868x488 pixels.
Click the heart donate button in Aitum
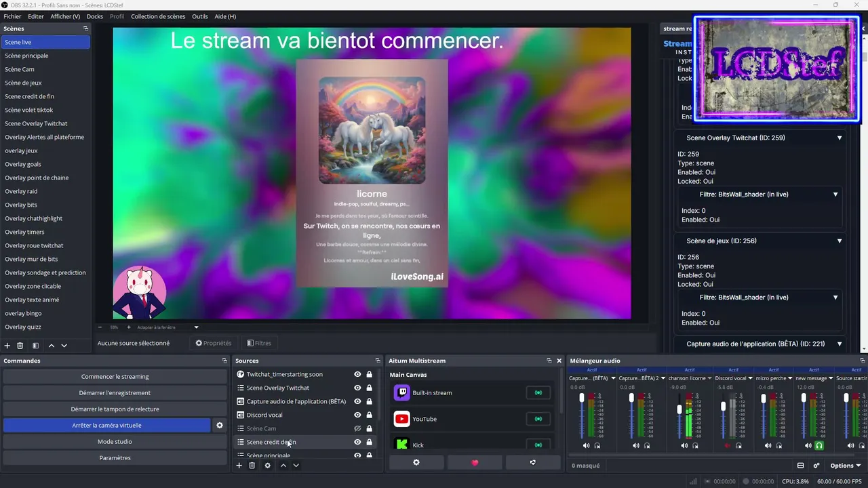click(475, 462)
